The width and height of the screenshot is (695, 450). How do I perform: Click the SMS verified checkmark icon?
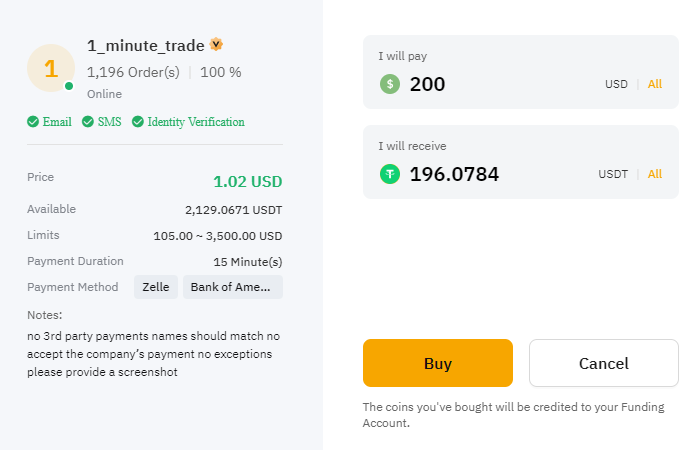click(x=88, y=121)
